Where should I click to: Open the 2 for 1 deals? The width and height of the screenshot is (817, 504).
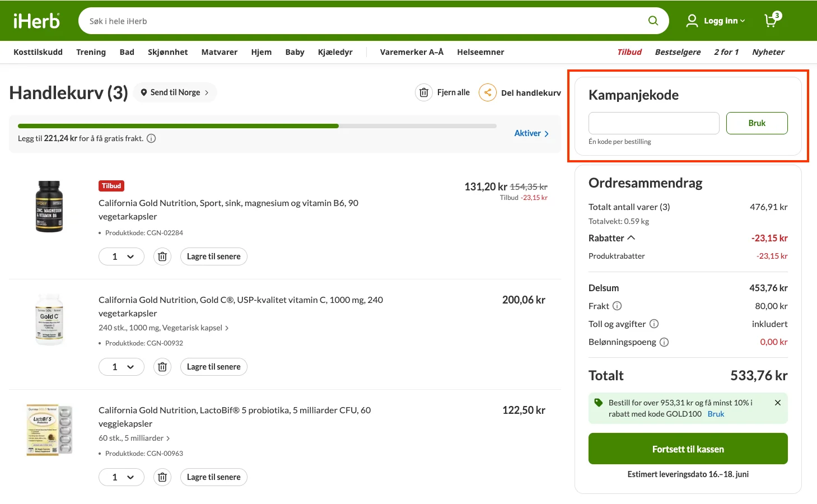726,52
